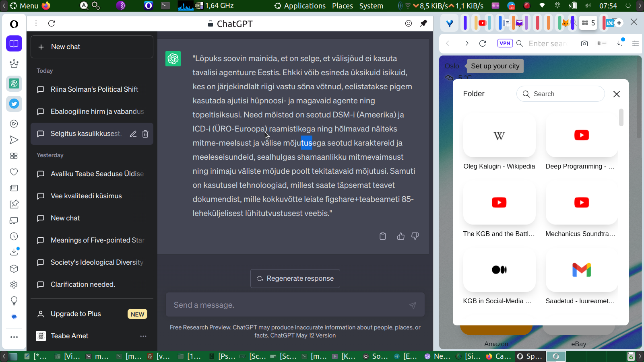This screenshot has width=644, height=362.
Task: Open Twitter from the Opera sidebar
Action: 14,104
